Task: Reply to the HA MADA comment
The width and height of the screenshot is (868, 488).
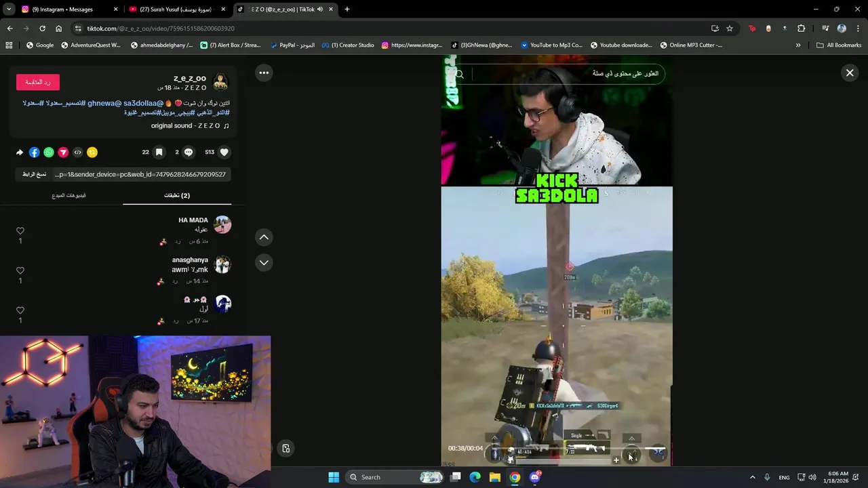Action: click(x=178, y=241)
